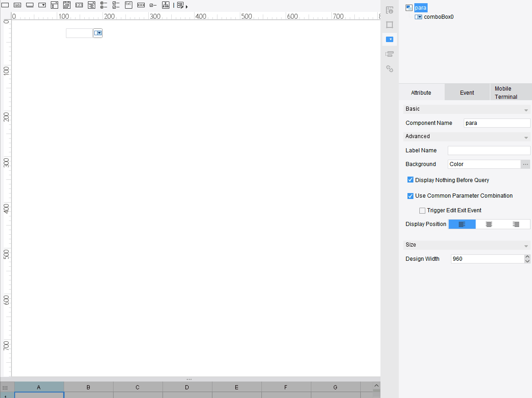This screenshot has width=532, height=398.
Task: Disable Use Common Parameter Combination
Action: point(410,195)
